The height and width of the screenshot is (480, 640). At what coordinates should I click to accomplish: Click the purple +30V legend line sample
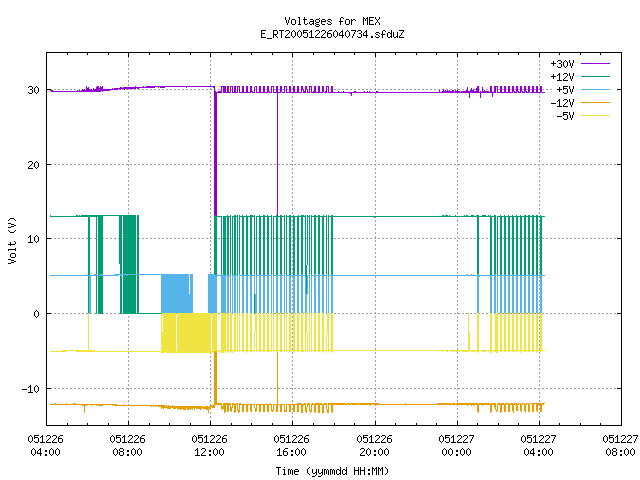tap(595, 64)
